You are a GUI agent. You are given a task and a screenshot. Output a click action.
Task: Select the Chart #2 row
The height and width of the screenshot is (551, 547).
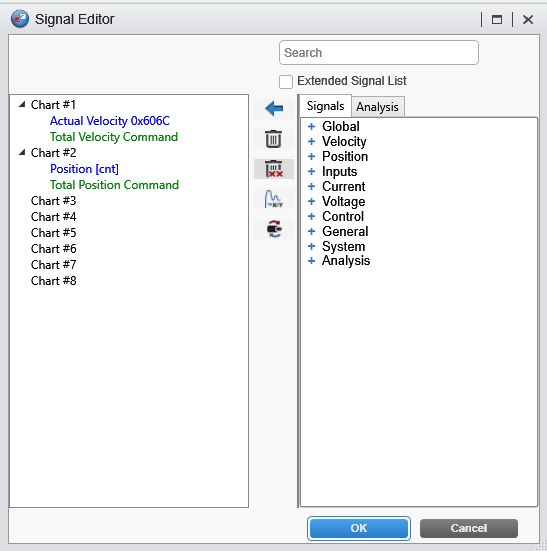coord(53,153)
